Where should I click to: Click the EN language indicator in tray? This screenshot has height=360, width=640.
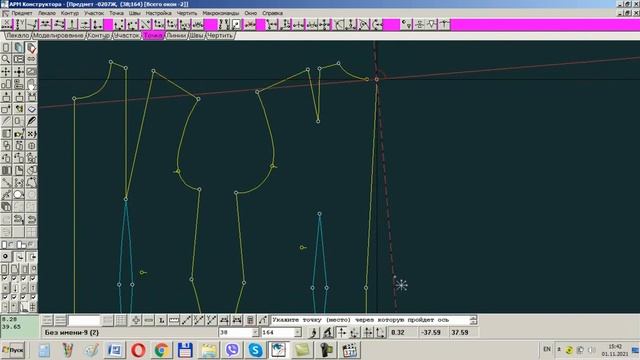click(x=547, y=349)
